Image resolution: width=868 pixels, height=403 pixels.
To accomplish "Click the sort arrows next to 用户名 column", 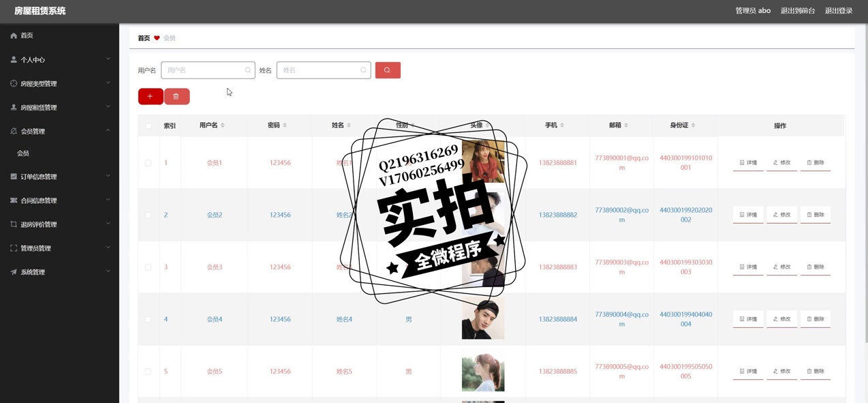I will pyautogui.click(x=223, y=125).
